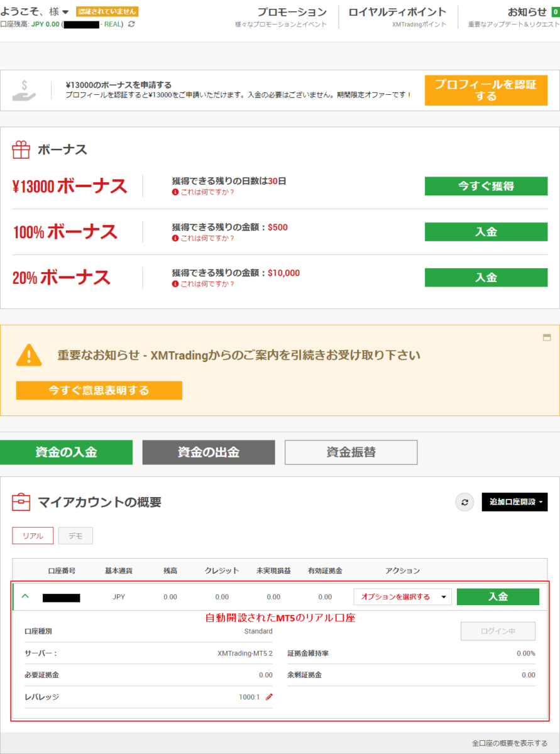Click the notification count badge 0
This screenshot has height=754, width=560.
point(555,12)
